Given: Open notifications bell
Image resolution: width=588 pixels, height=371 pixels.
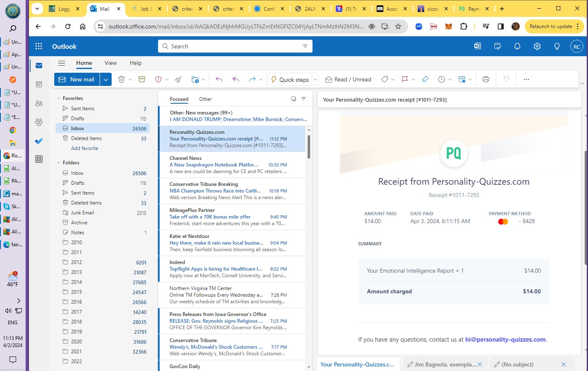Looking at the screenshot, I should click(x=517, y=46).
